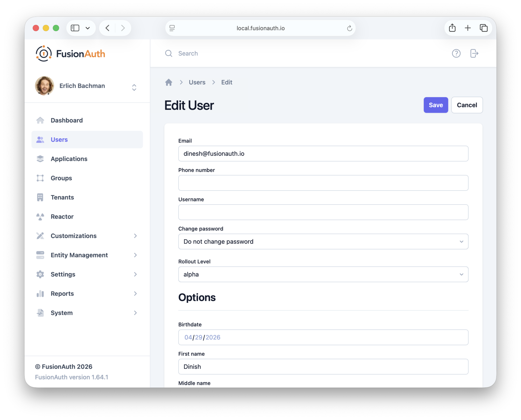521x420 pixels.
Task: Click the FusionAuth version 1.64.1 text
Action: coord(72,377)
